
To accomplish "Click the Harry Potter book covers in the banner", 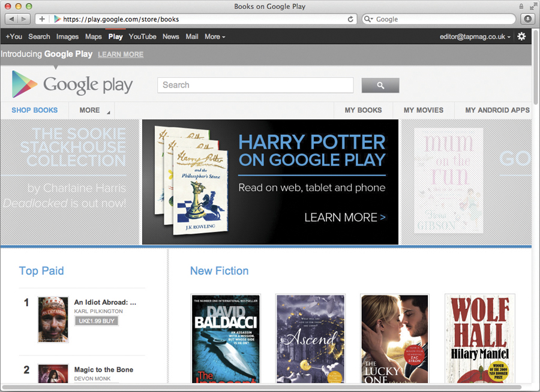I will tap(191, 180).
